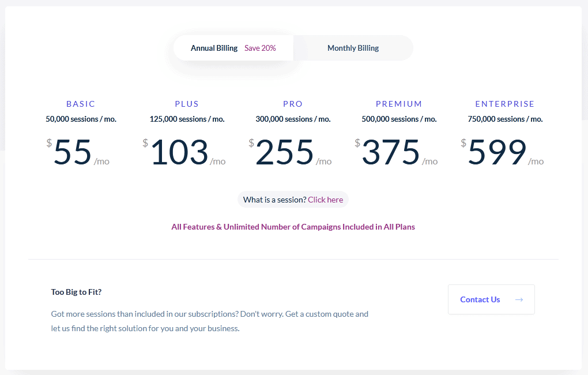Select the ENTERPRISE plan heading
588x375 pixels.
point(505,103)
